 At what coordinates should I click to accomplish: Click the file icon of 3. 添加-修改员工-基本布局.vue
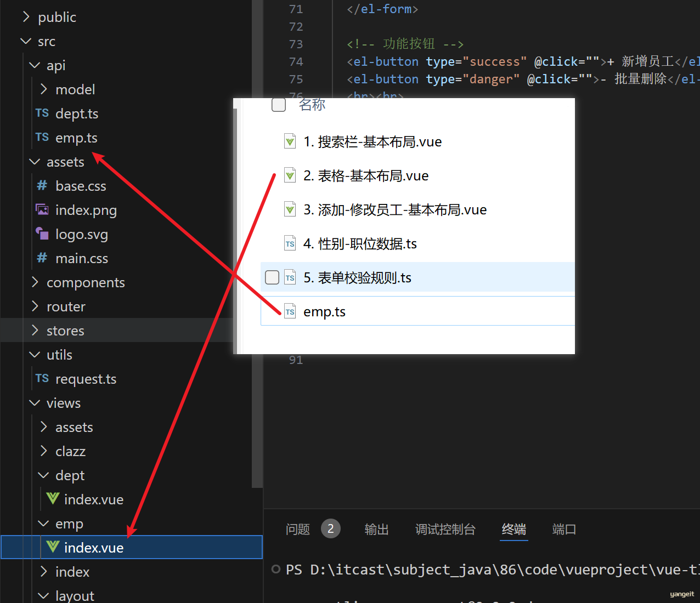(x=290, y=209)
